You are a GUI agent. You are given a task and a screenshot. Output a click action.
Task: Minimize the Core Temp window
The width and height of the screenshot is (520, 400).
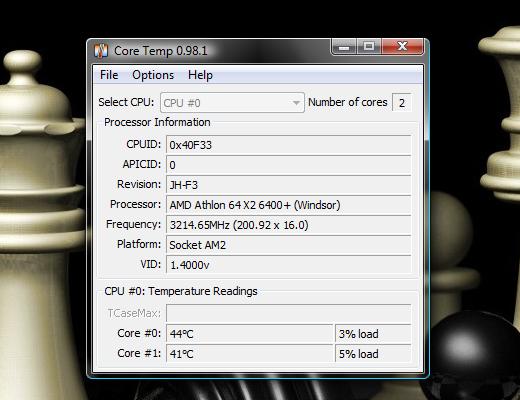point(344,47)
